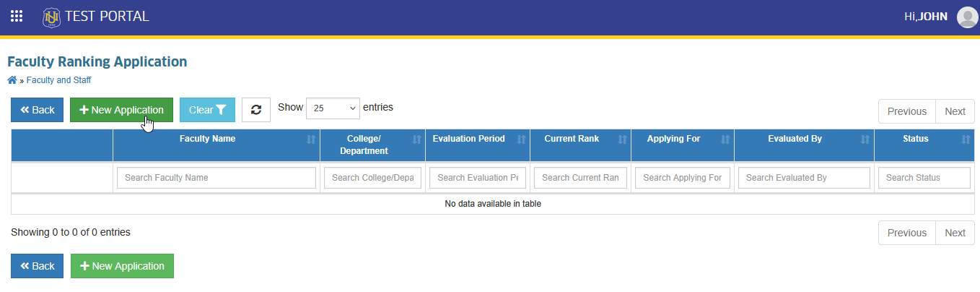Image resolution: width=980 pixels, height=292 pixels.
Task: Click the Faculty Name column header
Action: [216, 145]
